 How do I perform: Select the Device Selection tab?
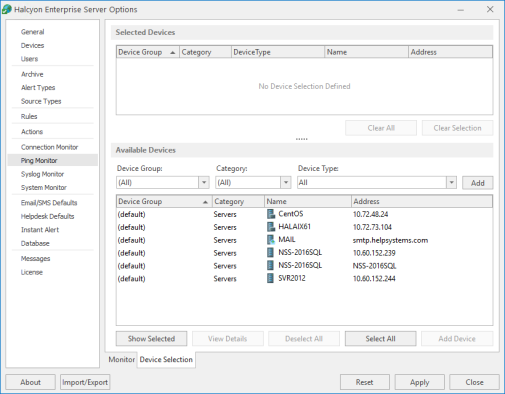pyautogui.click(x=166, y=359)
